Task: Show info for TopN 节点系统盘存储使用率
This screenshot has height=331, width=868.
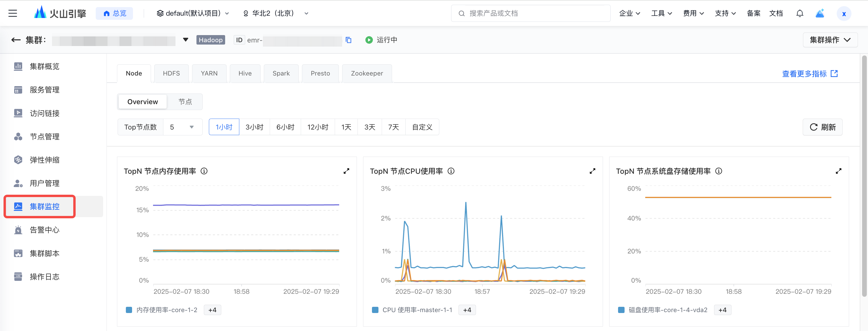Action: 719,171
